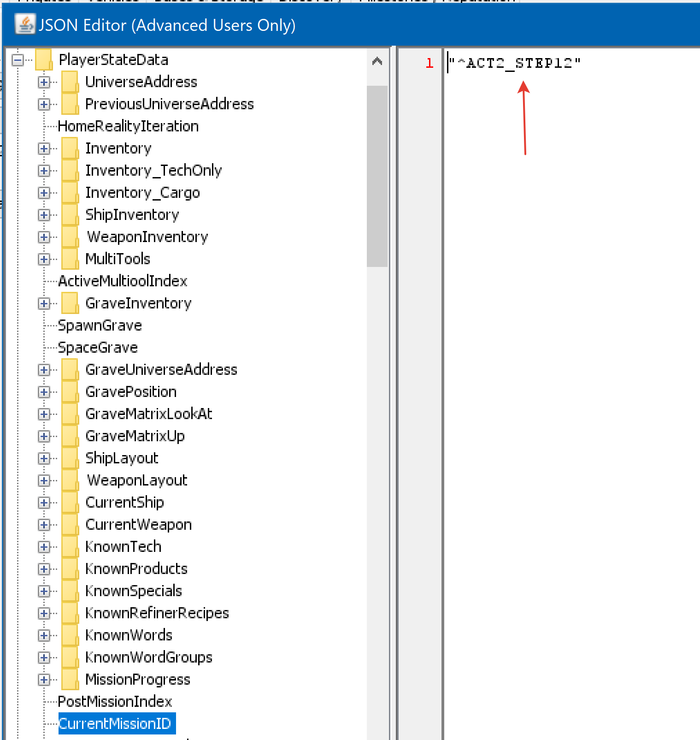700x740 pixels.
Task: Expand the MissionProgress node
Action: 44,680
